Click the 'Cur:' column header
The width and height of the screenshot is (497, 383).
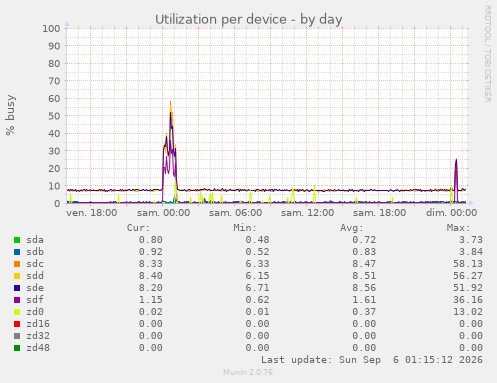[x=138, y=228]
